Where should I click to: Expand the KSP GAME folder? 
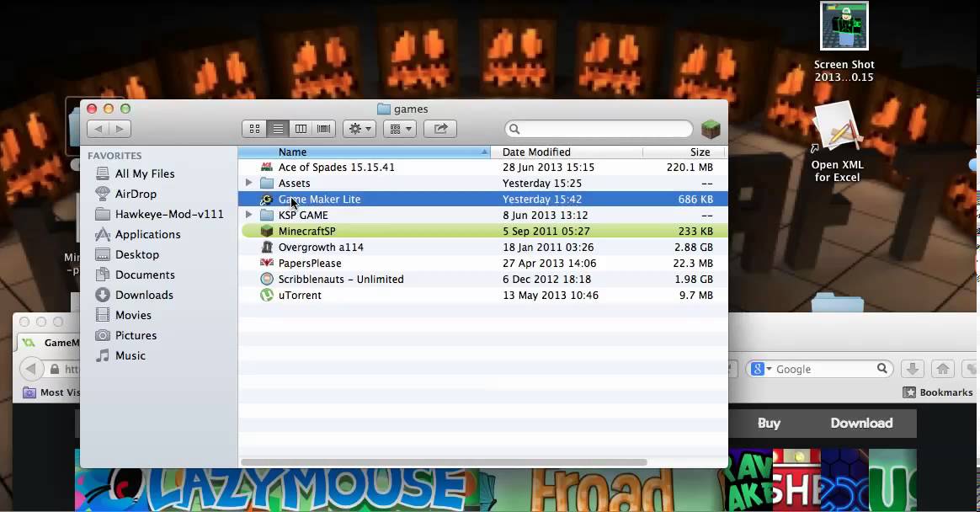click(x=248, y=215)
